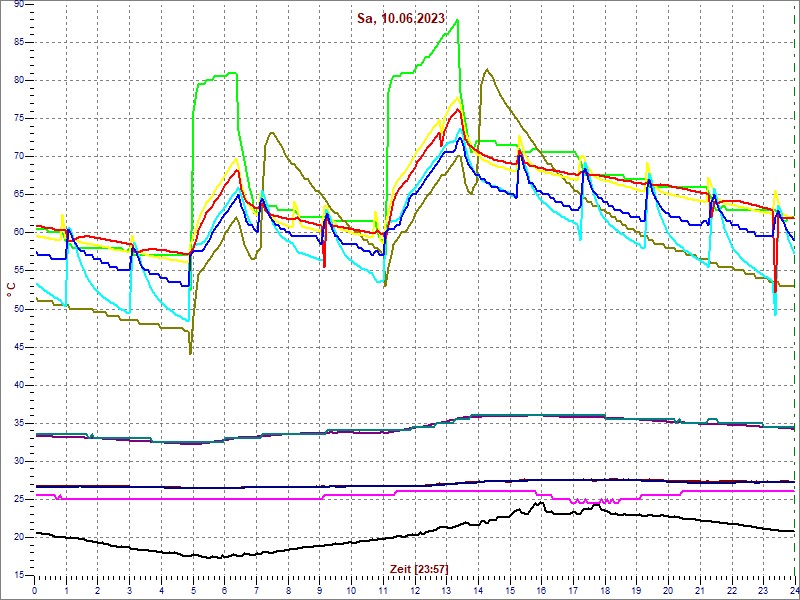The height and width of the screenshot is (600, 800).
Task: Select the 55 tick on temperature axis
Action: [x=19, y=271]
